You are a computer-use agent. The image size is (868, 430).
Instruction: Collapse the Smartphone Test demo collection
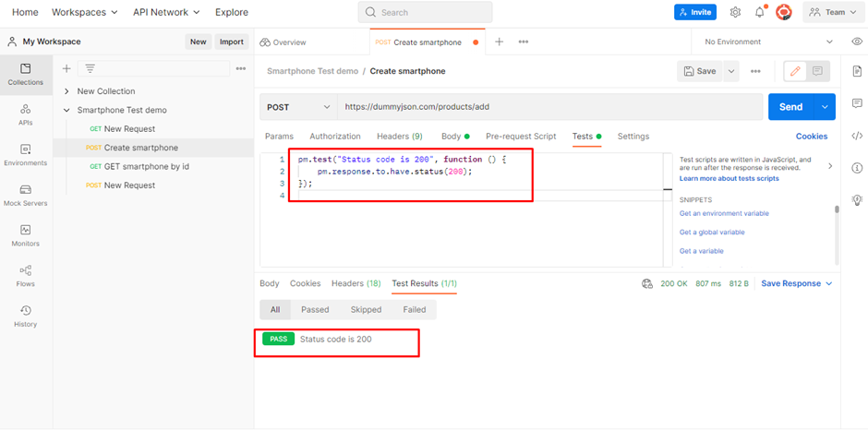[x=66, y=110]
